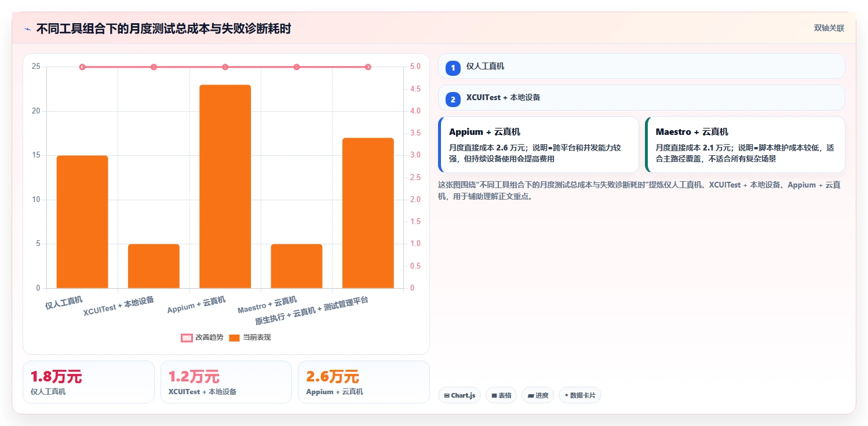Click the x-axis label Appium + 云真机
The image size is (868, 426).
196,304
